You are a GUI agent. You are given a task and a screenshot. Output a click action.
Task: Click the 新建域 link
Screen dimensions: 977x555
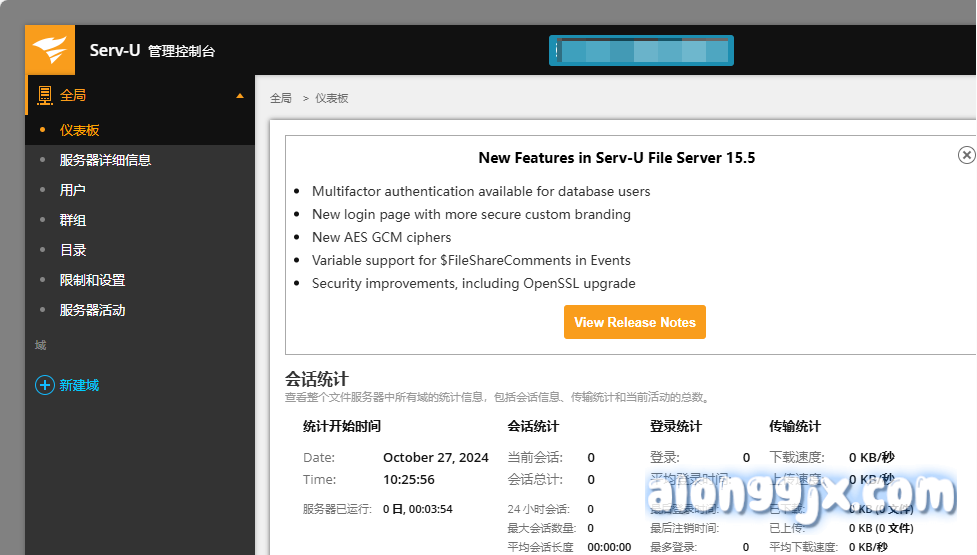click(x=79, y=385)
